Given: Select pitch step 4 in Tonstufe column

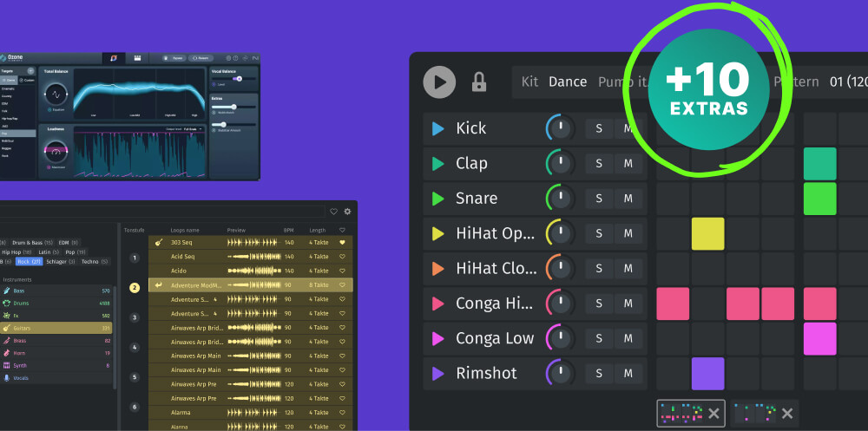Looking at the screenshot, I should coord(135,348).
